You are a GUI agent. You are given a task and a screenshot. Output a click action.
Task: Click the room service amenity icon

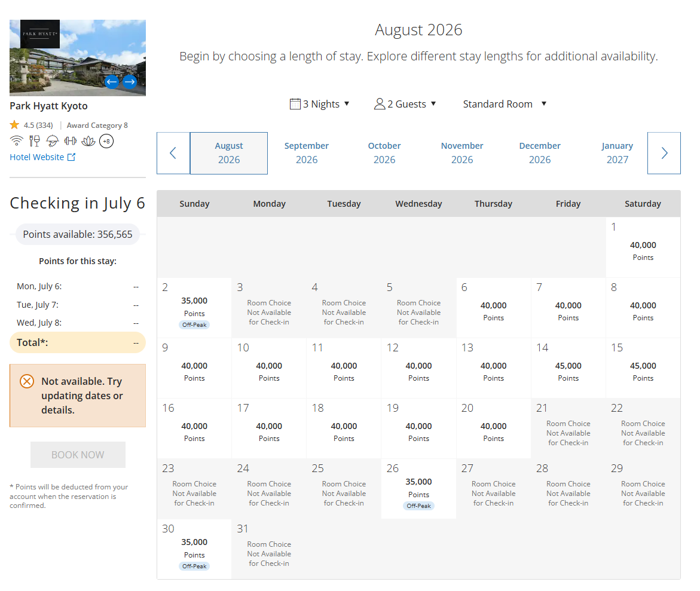point(53,141)
